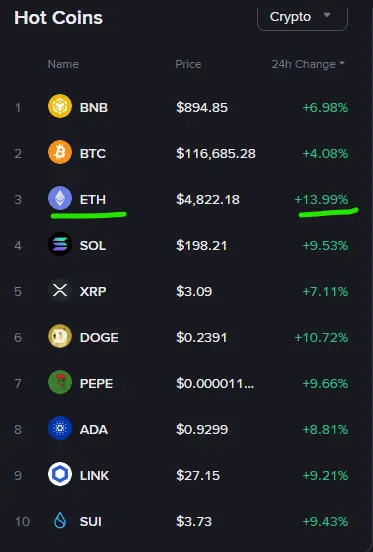The width and height of the screenshot is (373, 552).
Task: Select the LINK row price $27.15
Action: coord(198,476)
